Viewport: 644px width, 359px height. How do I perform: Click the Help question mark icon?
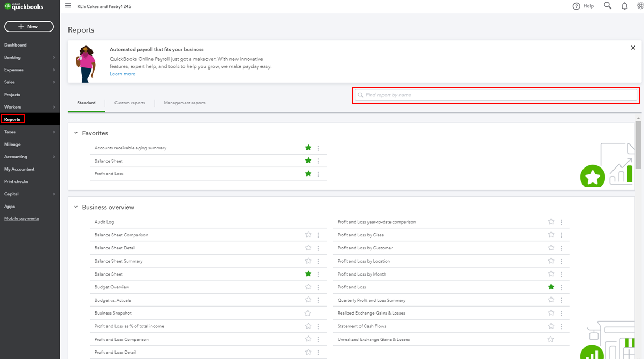point(576,6)
